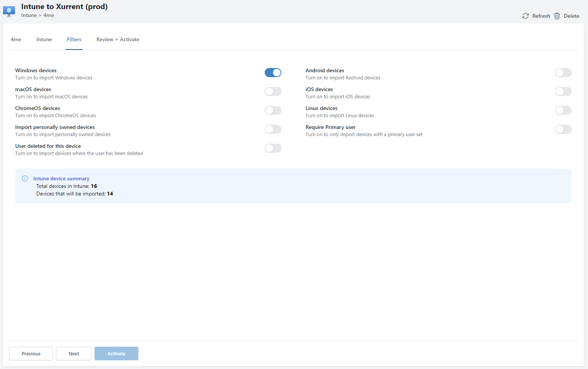Turn on iOS devices import
The image size is (588, 369).
(563, 91)
